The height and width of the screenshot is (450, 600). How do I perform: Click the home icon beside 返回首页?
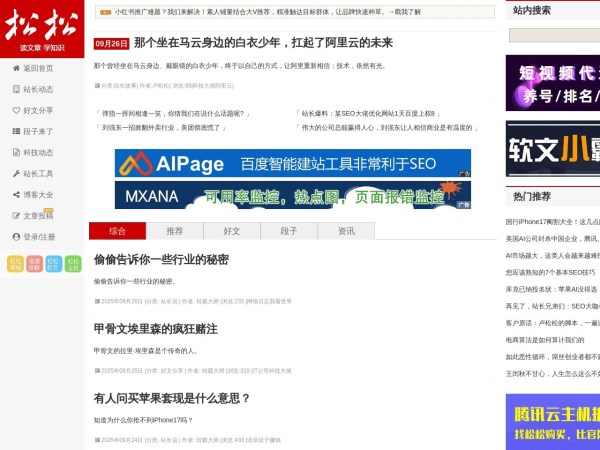pyautogui.click(x=16, y=68)
